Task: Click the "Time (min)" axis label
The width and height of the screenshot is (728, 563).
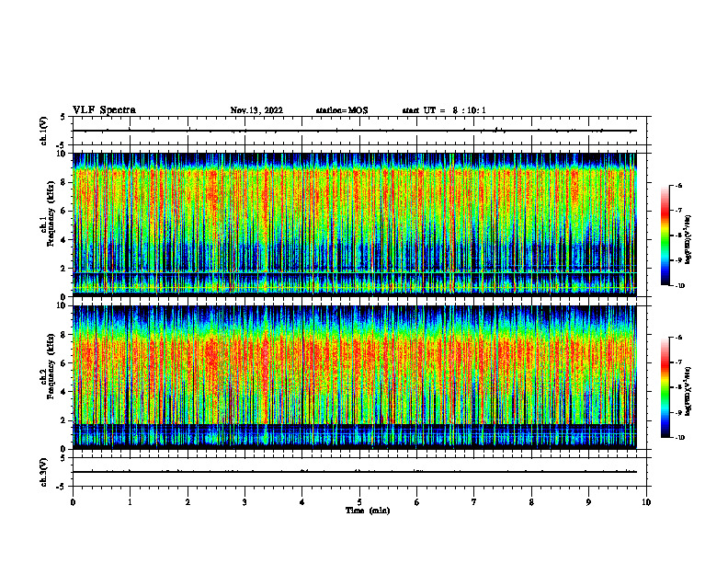Action: (x=368, y=511)
